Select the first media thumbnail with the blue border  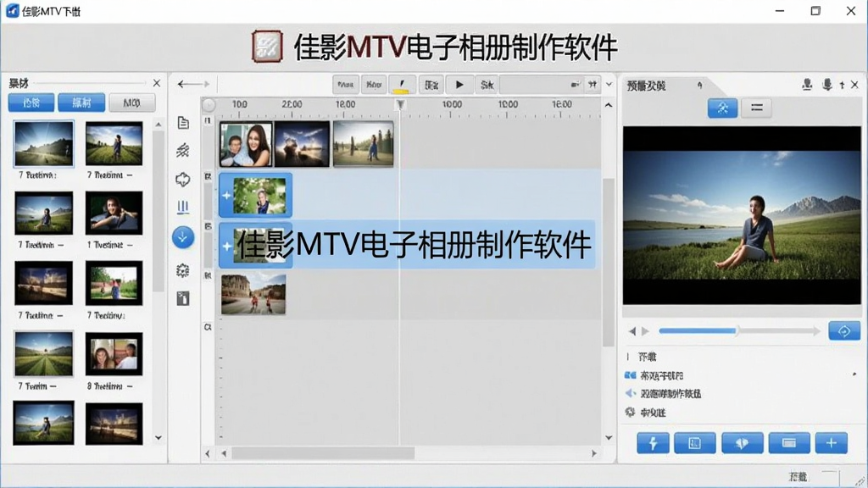(x=44, y=144)
